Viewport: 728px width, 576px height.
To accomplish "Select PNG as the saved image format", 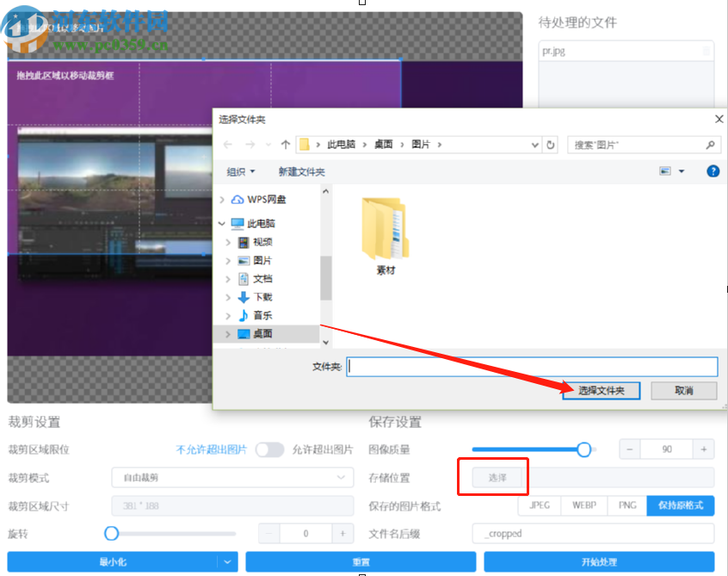I will pyautogui.click(x=626, y=505).
